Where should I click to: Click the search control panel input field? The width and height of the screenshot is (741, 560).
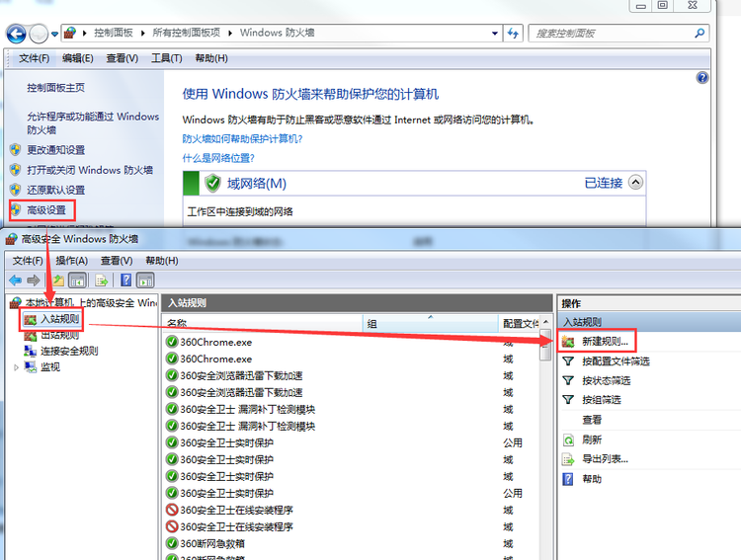tap(611, 33)
